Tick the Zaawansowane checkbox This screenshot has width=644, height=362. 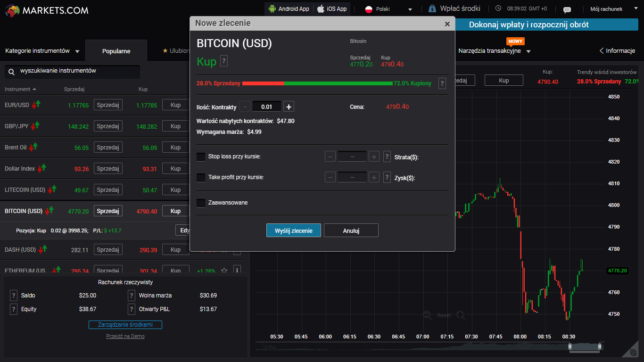[x=201, y=203]
